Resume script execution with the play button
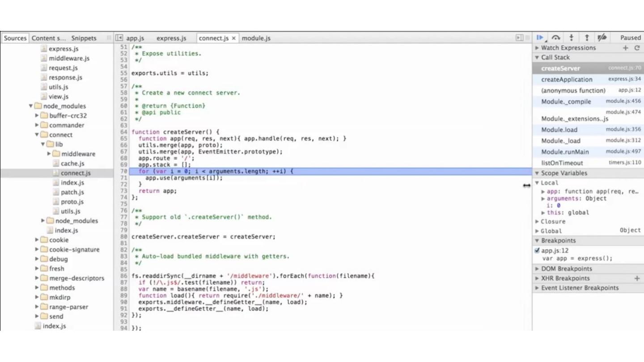The image size is (644, 362). [540, 38]
